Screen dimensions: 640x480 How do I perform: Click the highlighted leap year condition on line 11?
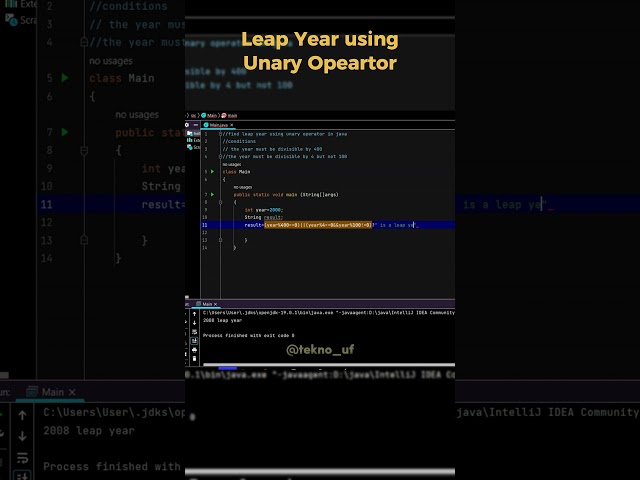(x=318, y=225)
